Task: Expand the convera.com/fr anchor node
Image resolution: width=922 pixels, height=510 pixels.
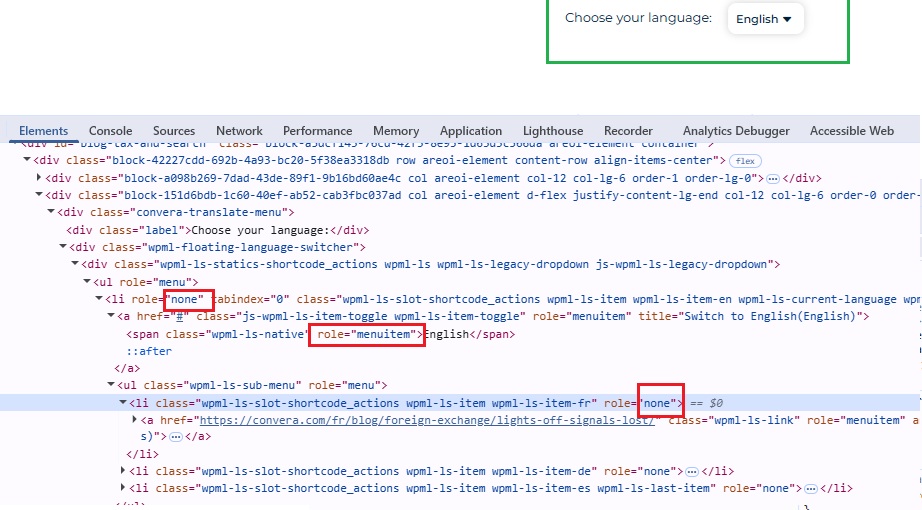Action: point(135,419)
